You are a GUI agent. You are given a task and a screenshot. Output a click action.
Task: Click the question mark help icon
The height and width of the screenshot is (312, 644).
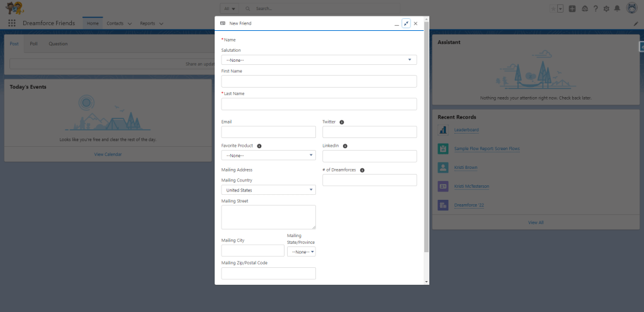point(596,9)
